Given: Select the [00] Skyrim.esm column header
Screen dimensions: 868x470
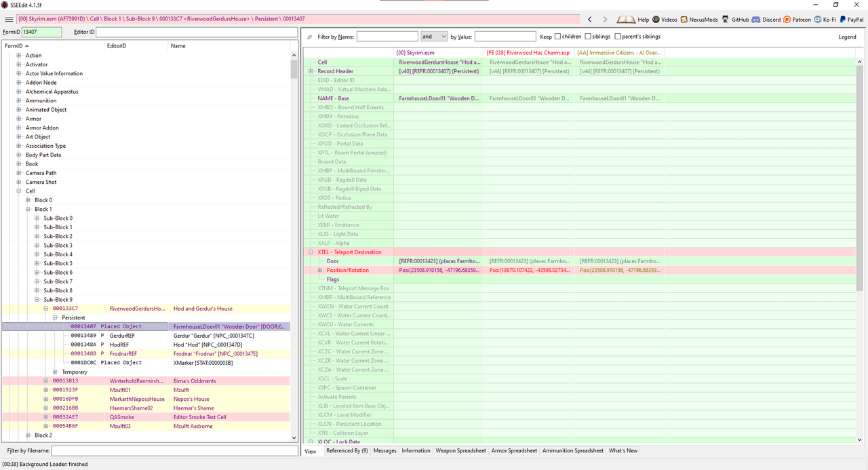Looking at the screenshot, I should (x=439, y=53).
